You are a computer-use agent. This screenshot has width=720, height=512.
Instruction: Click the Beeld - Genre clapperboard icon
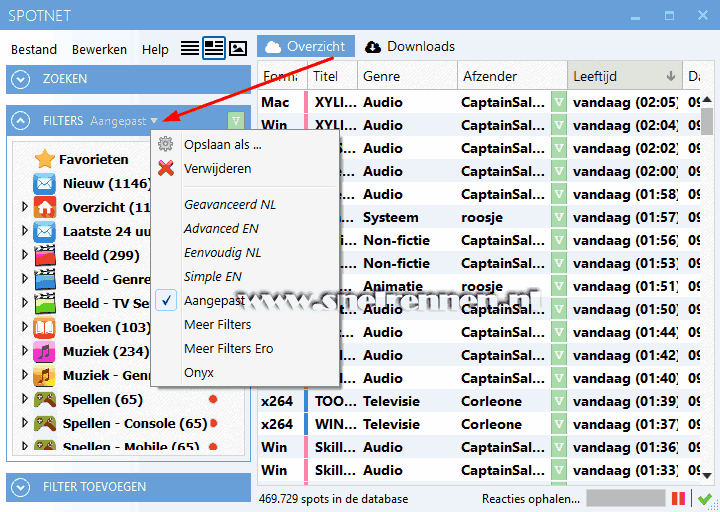click(45, 279)
